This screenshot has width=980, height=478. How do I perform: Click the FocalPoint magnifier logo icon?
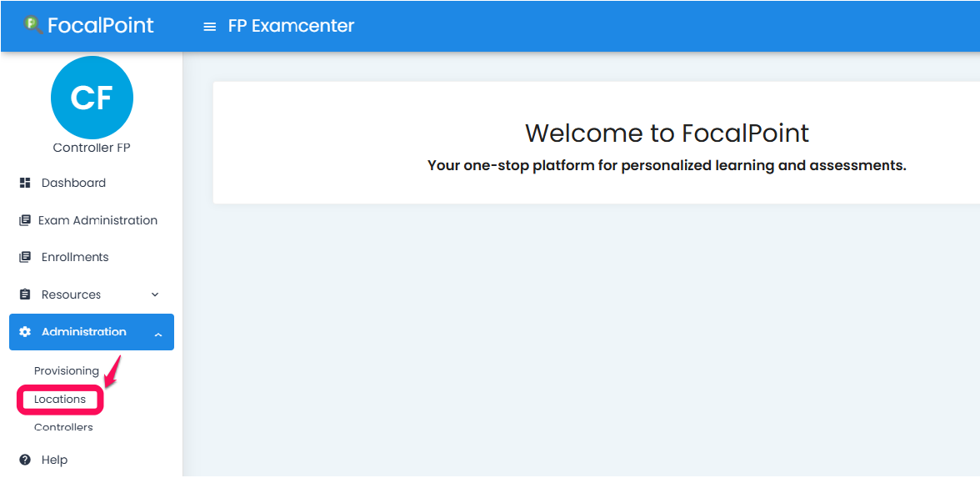(33, 25)
